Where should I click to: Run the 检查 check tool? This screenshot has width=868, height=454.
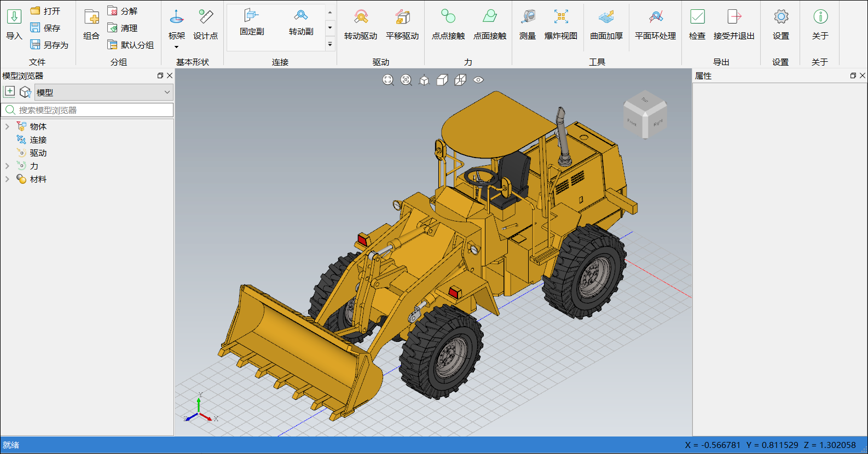point(697,24)
